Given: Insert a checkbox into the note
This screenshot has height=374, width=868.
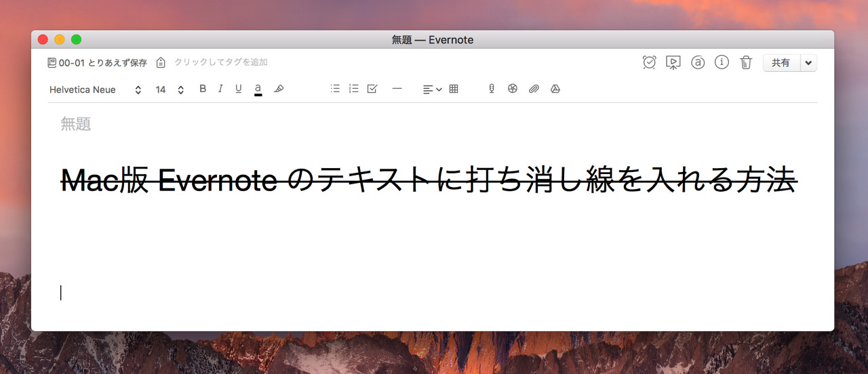Looking at the screenshot, I should (372, 89).
